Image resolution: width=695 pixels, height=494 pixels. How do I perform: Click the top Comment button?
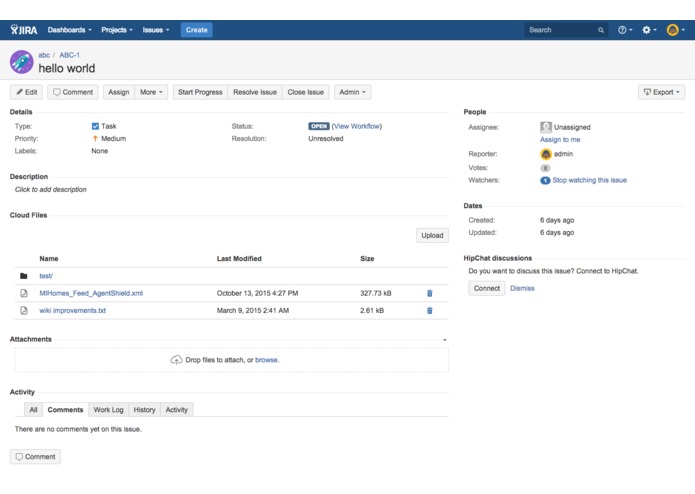[73, 92]
